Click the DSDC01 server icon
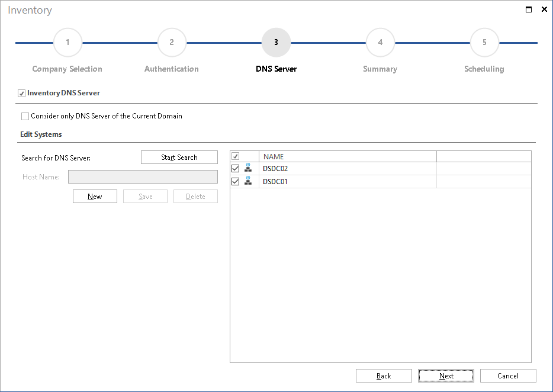 click(x=248, y=181)
